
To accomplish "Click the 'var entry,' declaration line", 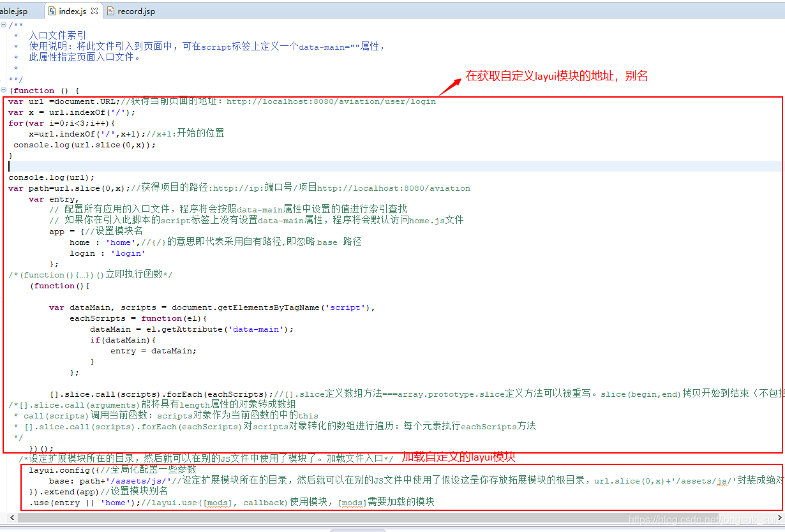I will [53, 198].
